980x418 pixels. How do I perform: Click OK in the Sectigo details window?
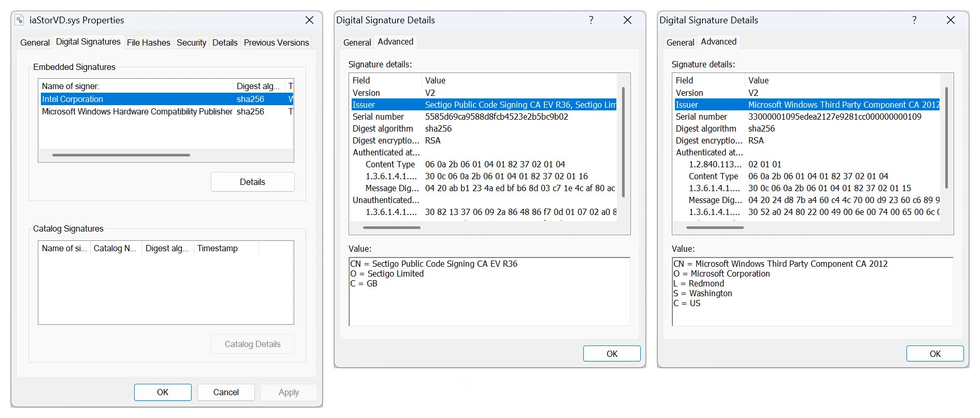(x=612, y=354)
